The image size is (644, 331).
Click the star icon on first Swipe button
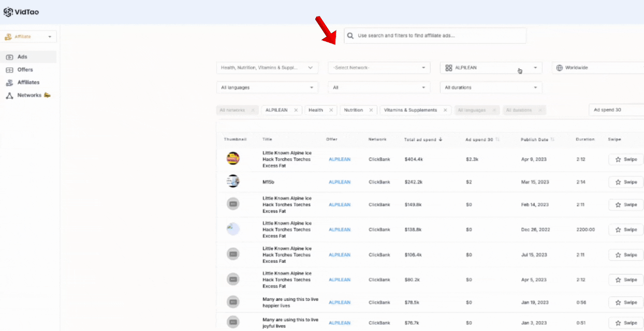click(618, 159)
